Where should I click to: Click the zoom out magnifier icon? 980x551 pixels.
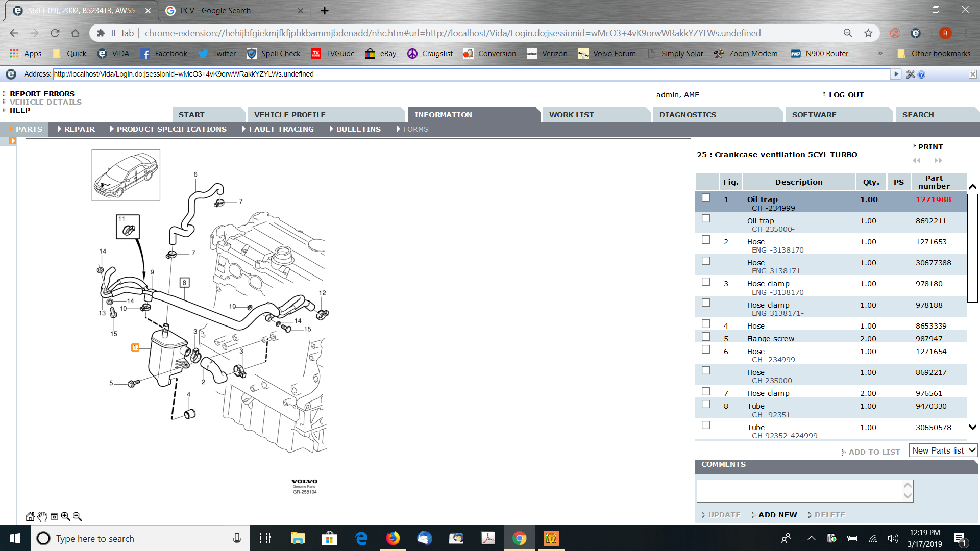click(77, 517)
